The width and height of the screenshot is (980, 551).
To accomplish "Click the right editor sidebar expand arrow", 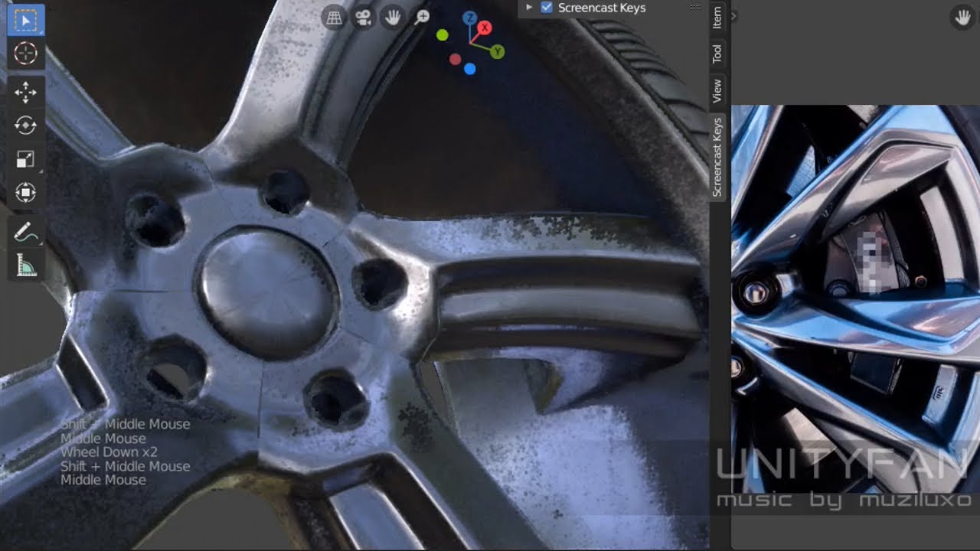I will coord(735,16).
